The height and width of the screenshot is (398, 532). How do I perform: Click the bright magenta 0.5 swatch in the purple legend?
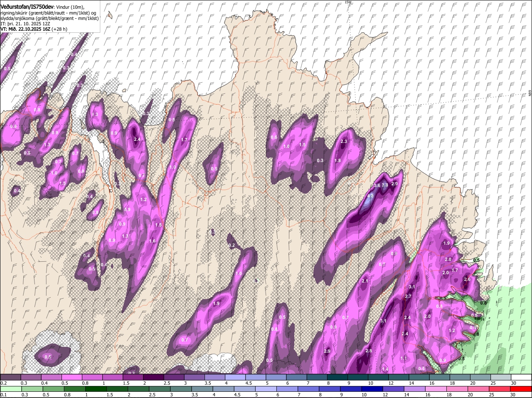point(71,377)
